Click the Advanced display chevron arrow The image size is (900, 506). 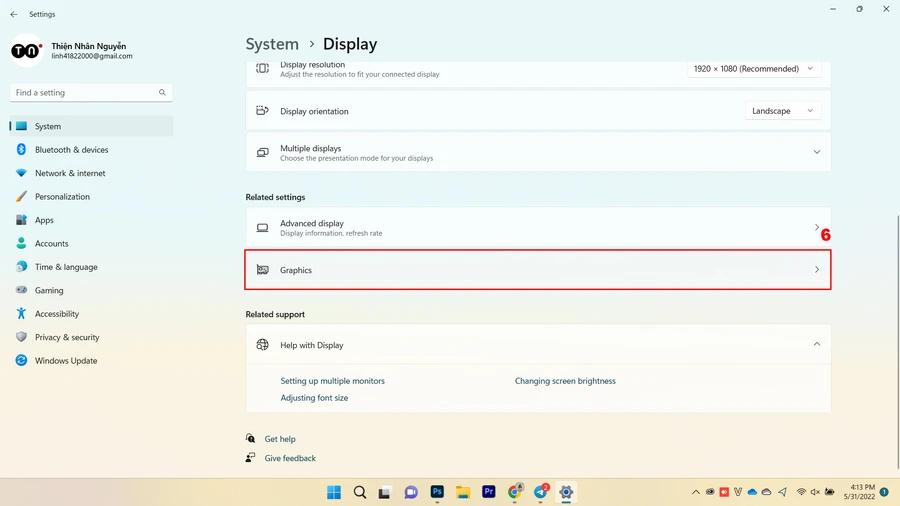click(x=817, y=227)
